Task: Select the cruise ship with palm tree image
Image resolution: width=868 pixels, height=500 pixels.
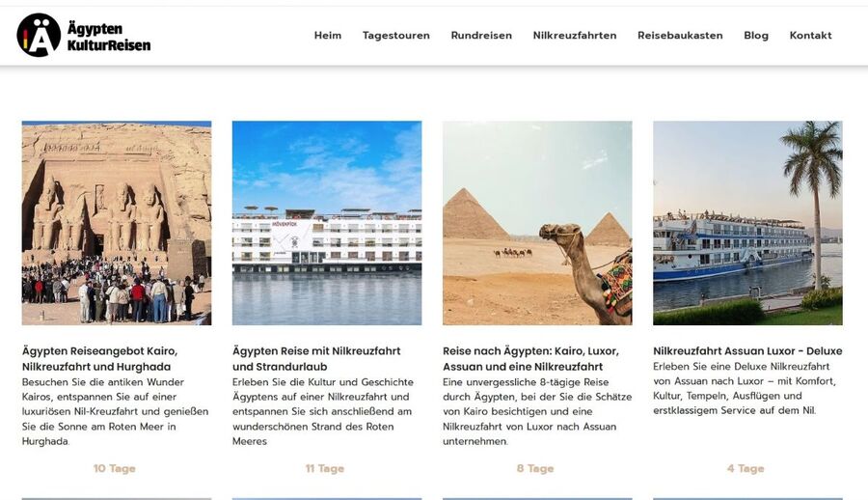Action: pos(747,223)
